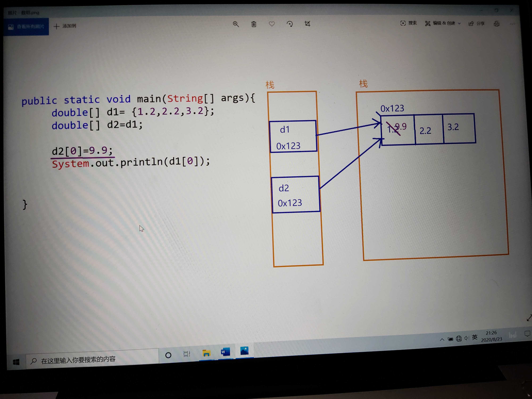Mark the photo as favorite with heart icon
This screenshot has height=399, width=532.
[x=272, y=24]
